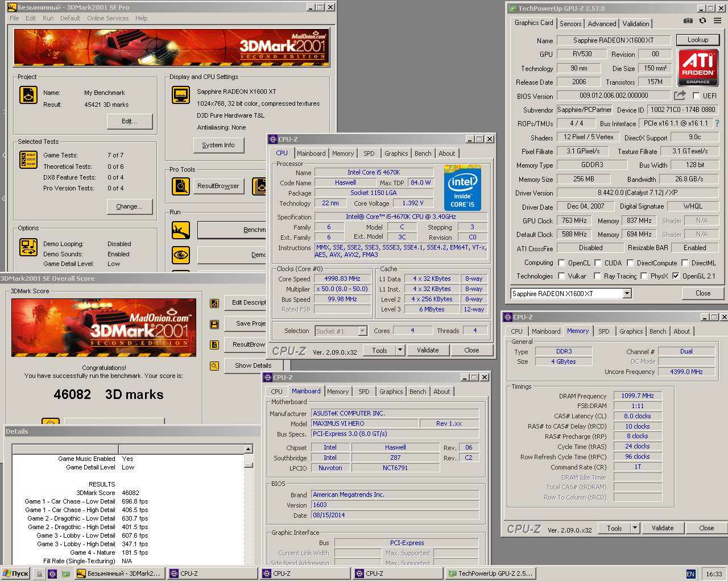
Task: Switch to the 3DMark2001 taskbar item
Action: pyautogui.click(x=121, y=573)
